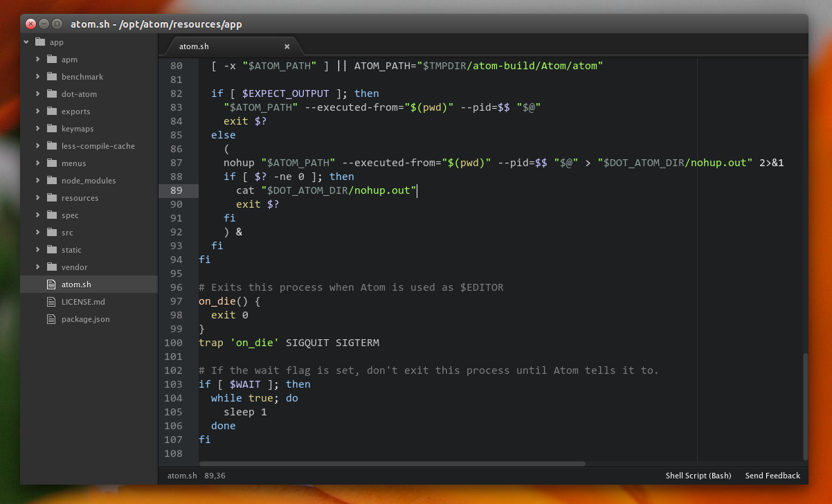Viewport: 832px width, 504px height.
Task: Click the benchmark folder icon
Action: tap(52, 76)
